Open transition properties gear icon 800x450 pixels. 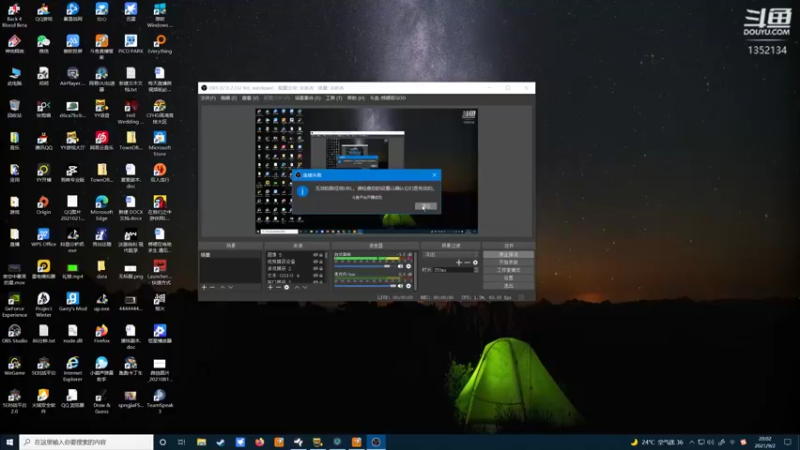[x=475, y=262]
